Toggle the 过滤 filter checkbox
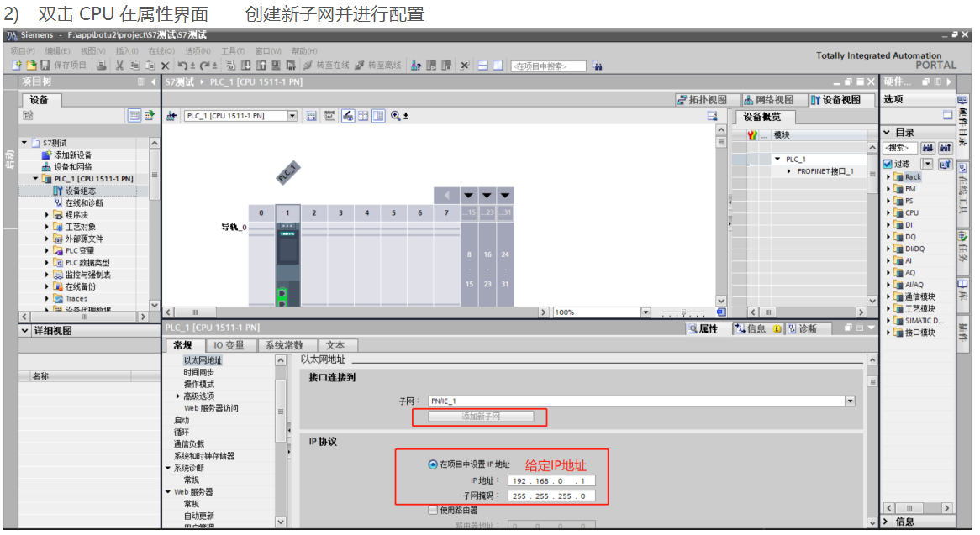 coord(888,164)
